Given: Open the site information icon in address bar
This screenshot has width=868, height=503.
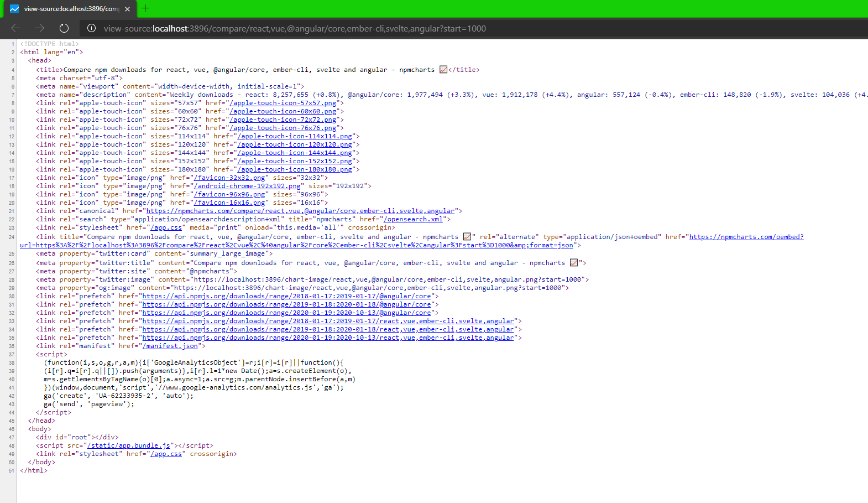Looking at the screenshot, I should tap(92, 28).
